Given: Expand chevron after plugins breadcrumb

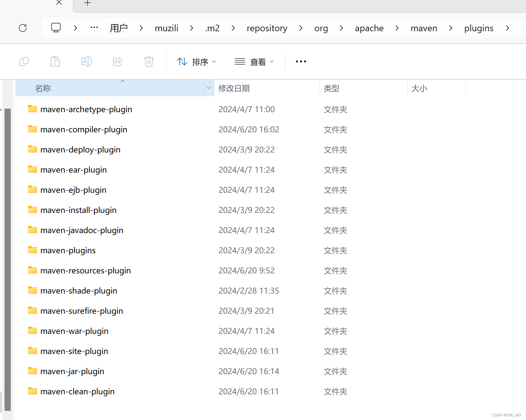Looking at the screenshot, I should [x=507, y=28].
